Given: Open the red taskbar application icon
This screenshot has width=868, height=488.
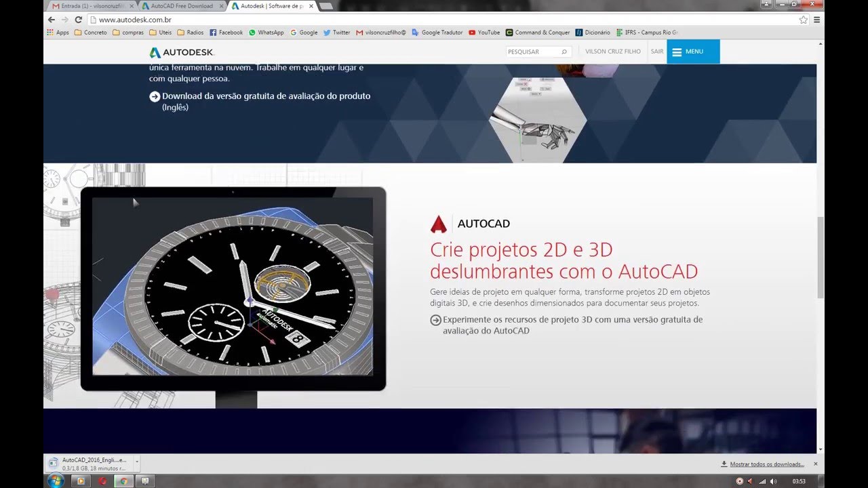Looking at the screenshot, I should 103,481.
